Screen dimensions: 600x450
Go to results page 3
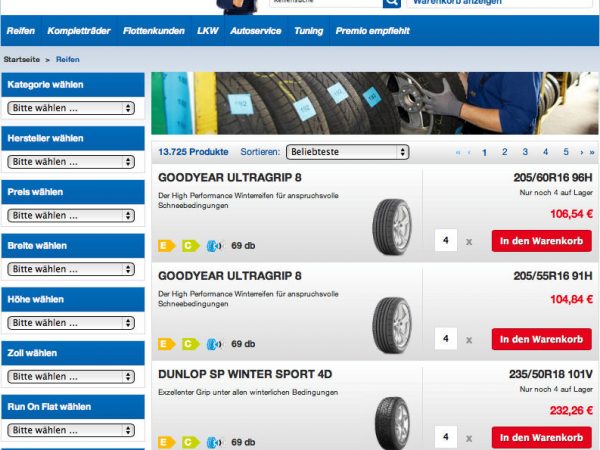(525, 152)
